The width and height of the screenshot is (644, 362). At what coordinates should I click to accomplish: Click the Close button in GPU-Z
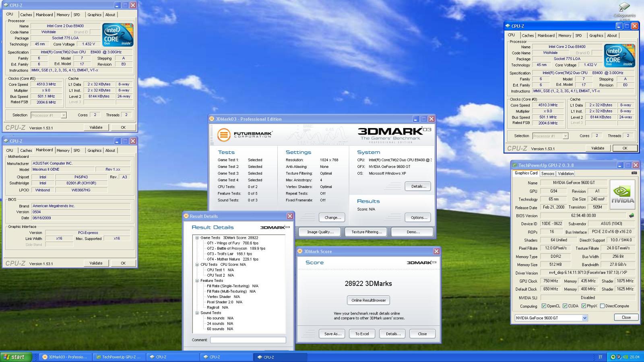[626, 317]
